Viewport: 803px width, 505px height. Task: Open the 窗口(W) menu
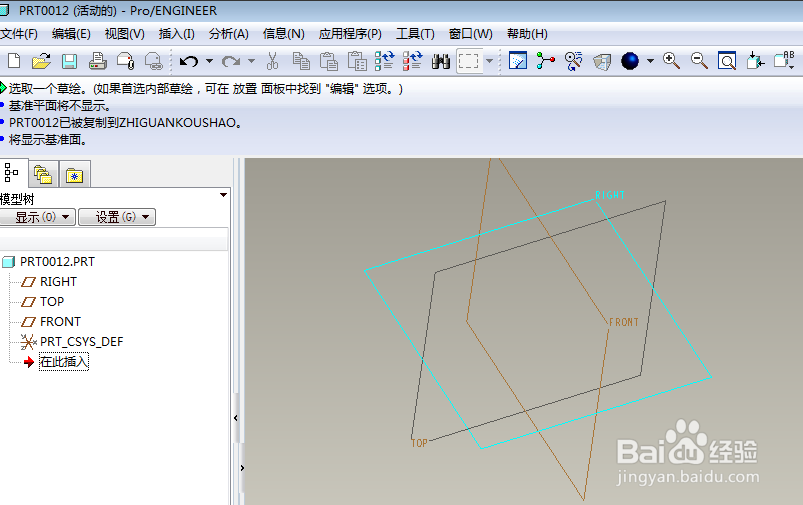tap(471, 34)
